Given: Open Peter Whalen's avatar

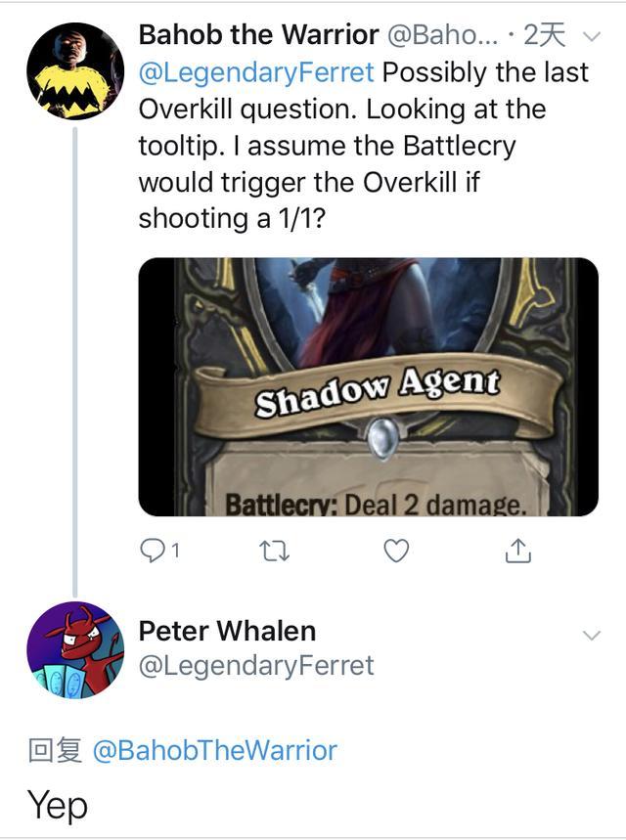Looking at the screenshot, I should (75, 649).
